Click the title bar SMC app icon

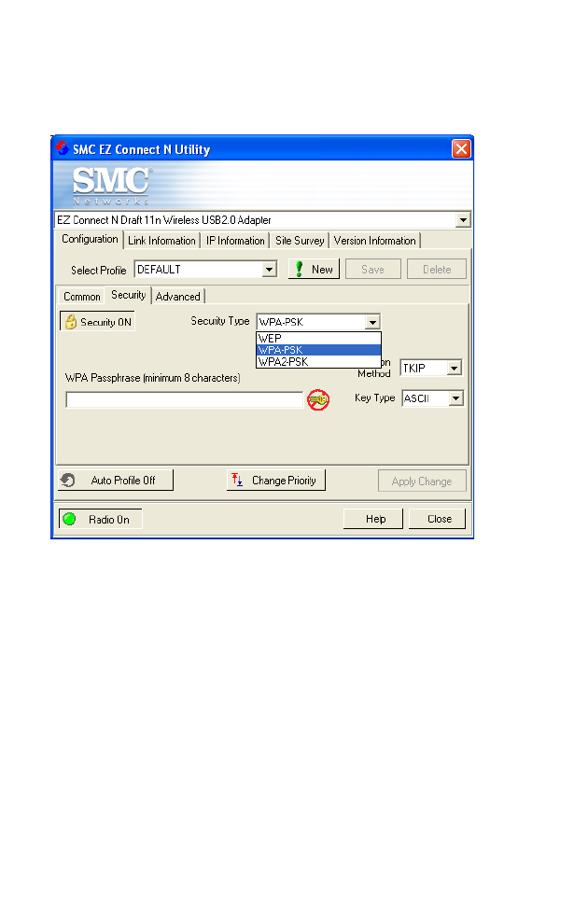tap(62, 148)
